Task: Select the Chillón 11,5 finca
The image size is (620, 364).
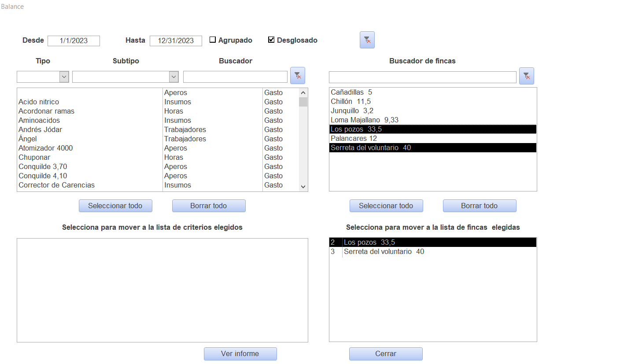Action: [x=433, y=102]
